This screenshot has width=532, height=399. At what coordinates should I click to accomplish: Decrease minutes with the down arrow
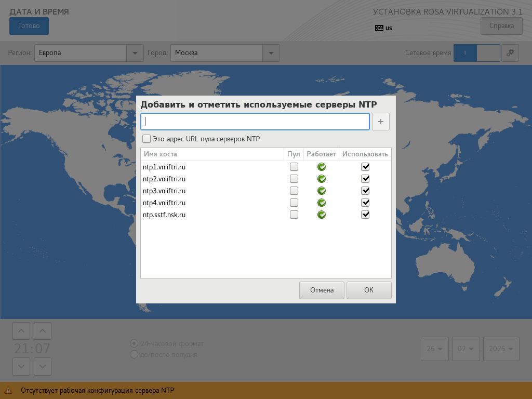pyautogui.click(x=43, y=366)
